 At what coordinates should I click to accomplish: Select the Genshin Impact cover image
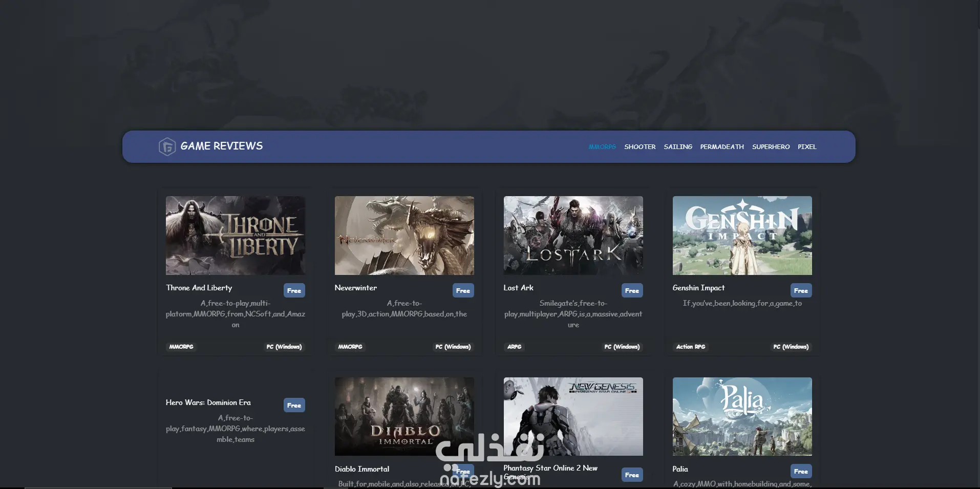(742, 236)
